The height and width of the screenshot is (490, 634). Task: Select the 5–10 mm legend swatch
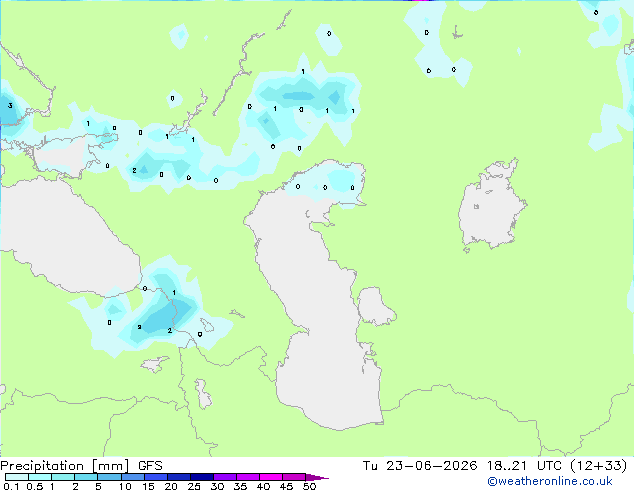click(109, 477)
